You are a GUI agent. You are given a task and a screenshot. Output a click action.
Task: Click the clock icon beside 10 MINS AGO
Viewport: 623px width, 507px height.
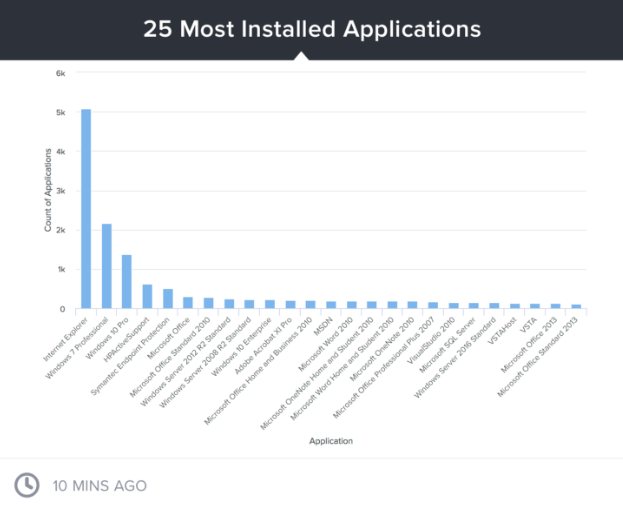point(27,485)
